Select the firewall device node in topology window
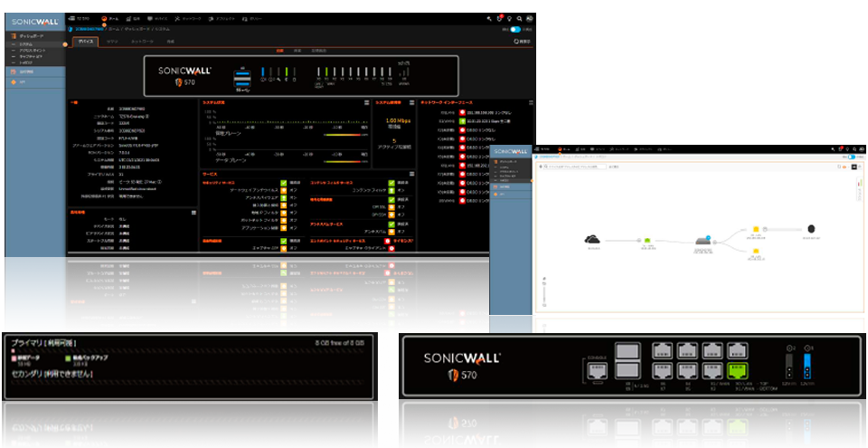Screen dimensions: 868x448 (703, 241)
